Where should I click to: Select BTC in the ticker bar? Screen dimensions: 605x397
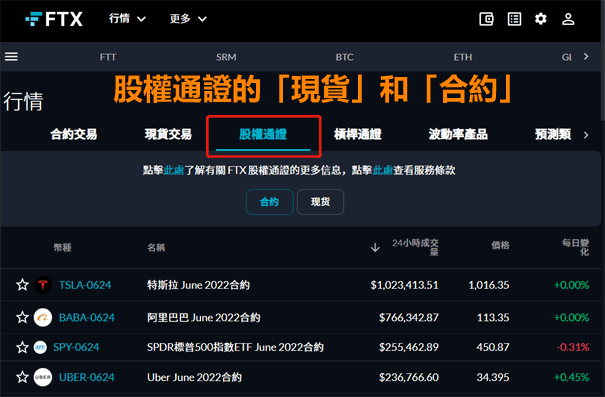(x=344, y=57)
